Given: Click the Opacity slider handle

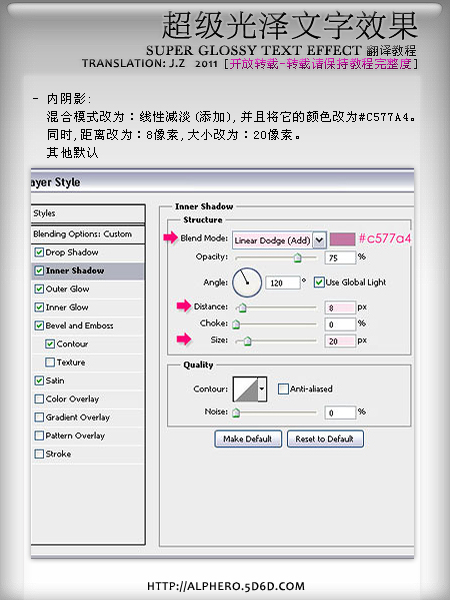Looking at the screenshot, I should [297, 258].
